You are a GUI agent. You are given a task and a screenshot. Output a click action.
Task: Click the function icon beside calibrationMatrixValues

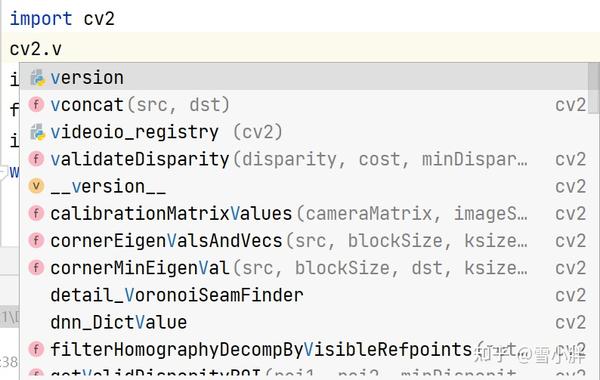[36, 213]
